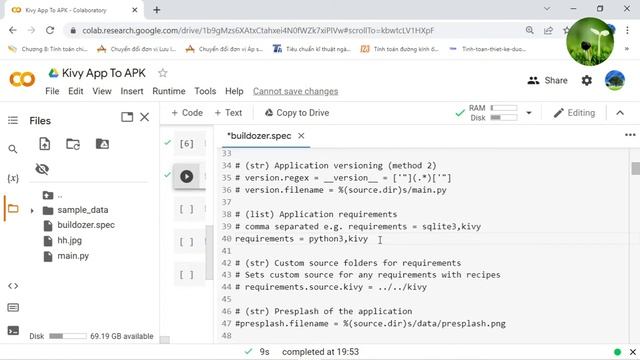
Task: Add a Code cell
Action: coord(187,113)
